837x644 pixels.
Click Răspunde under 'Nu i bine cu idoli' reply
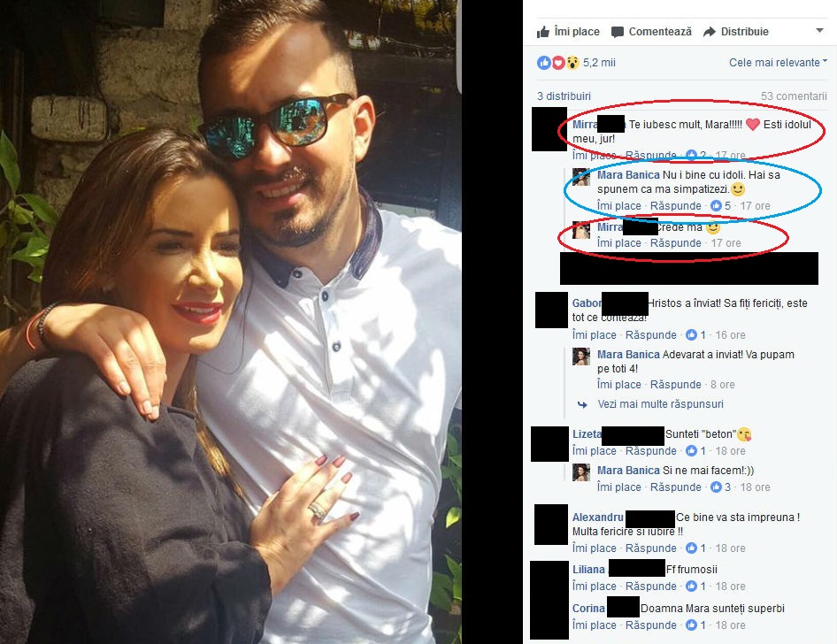tap(675, 205)
